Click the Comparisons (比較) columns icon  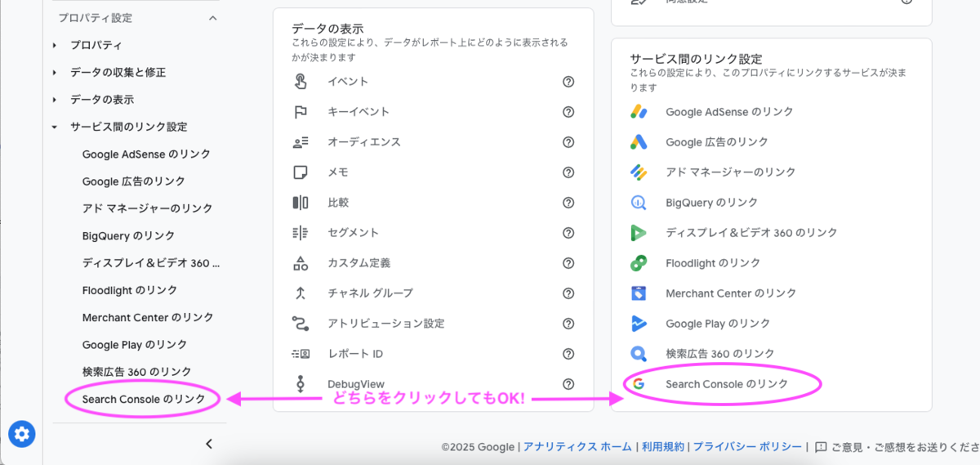tap(301, 203)
